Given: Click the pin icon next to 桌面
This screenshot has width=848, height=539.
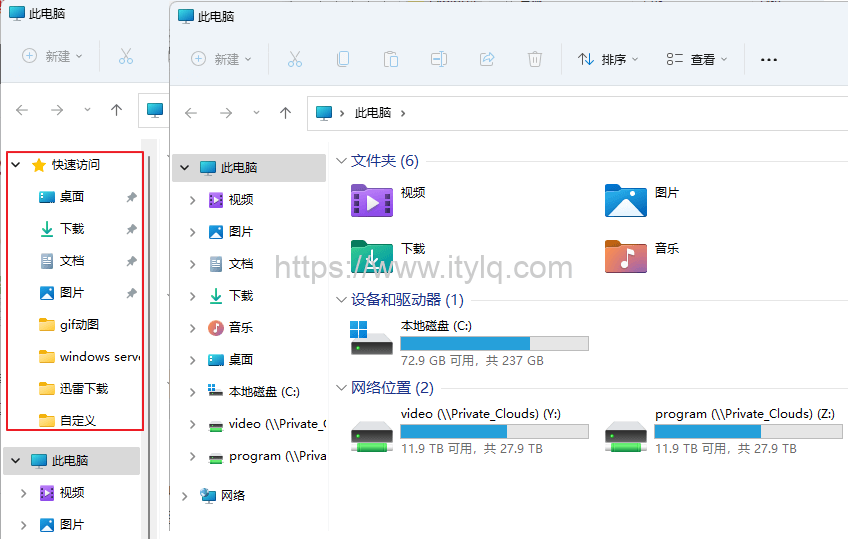Looking at the screenshot, I should 131,197.
